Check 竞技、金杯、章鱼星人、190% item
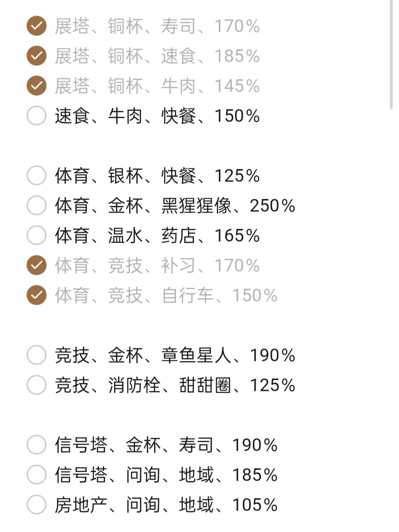 tap(37, 355)
